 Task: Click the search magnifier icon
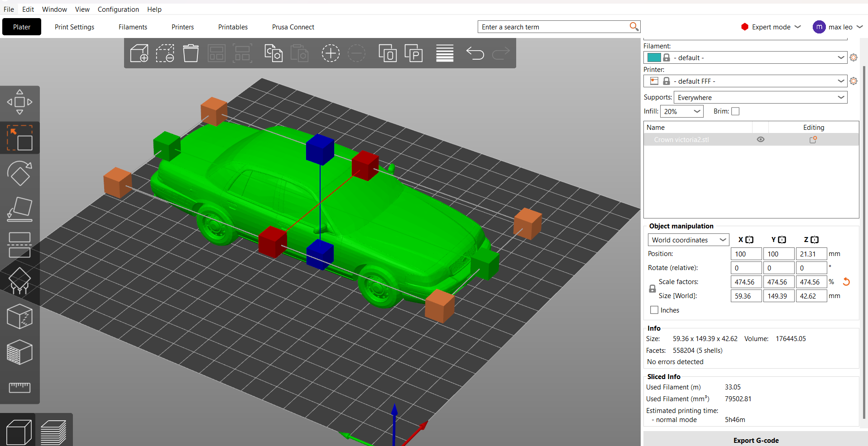click(634, 27)
